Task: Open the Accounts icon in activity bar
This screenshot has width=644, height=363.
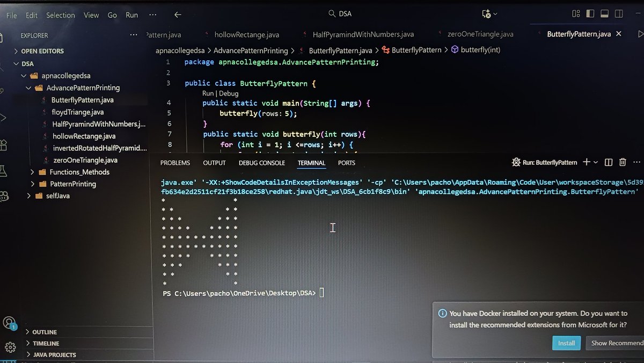Action: click(x=8, y=323)
